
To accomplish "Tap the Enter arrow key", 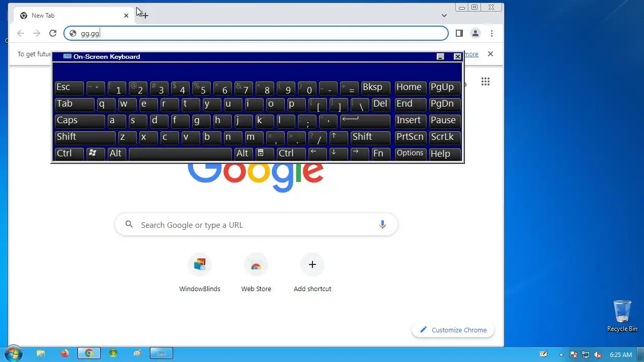I will [x=365, y=121].
